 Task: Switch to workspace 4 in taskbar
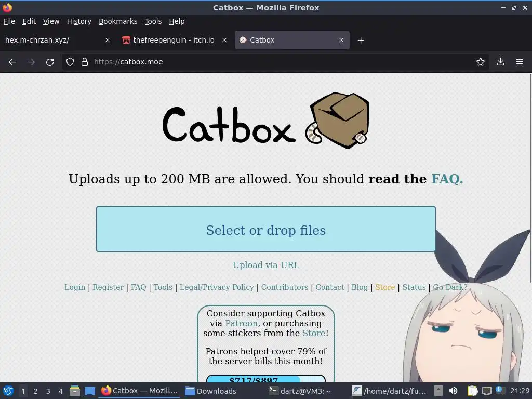coord(61,391)
